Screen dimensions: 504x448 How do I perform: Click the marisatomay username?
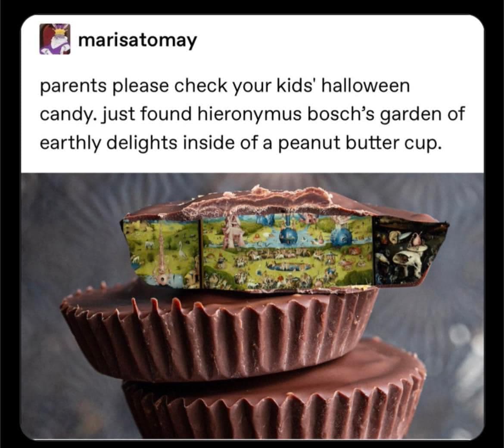(137, 41)
